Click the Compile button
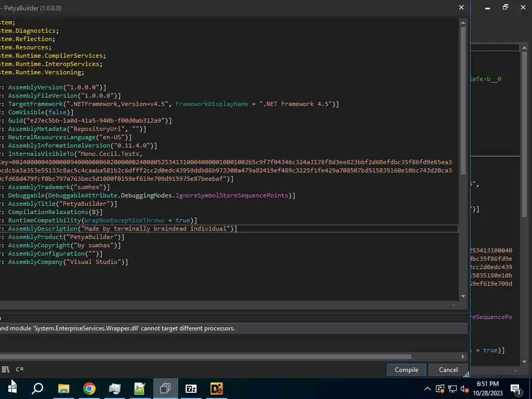Viewport: 532px width, 399px height. pyautogui.click(x=406, y=369)
